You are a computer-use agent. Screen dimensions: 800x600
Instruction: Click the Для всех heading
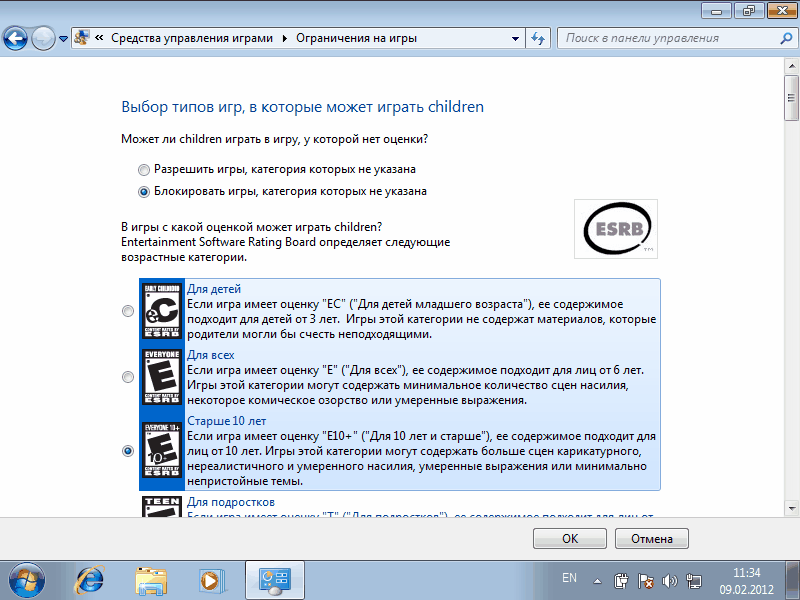[211, 355]
